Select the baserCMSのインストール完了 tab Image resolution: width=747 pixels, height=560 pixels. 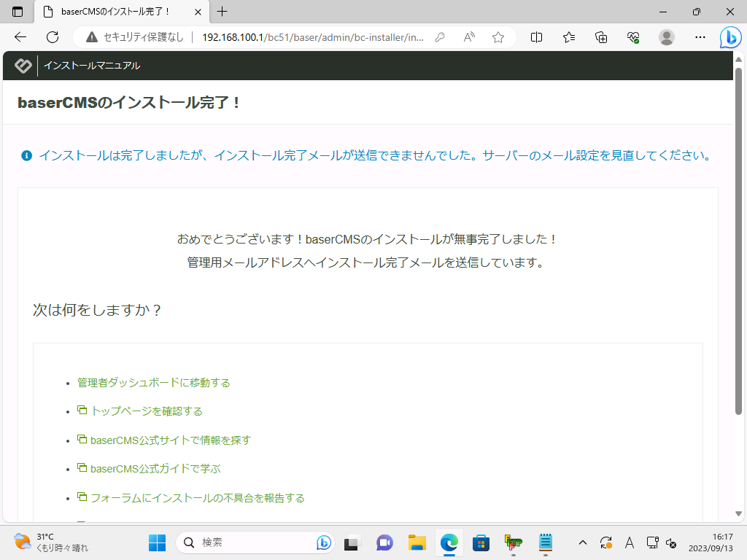[x=117, y=12]
